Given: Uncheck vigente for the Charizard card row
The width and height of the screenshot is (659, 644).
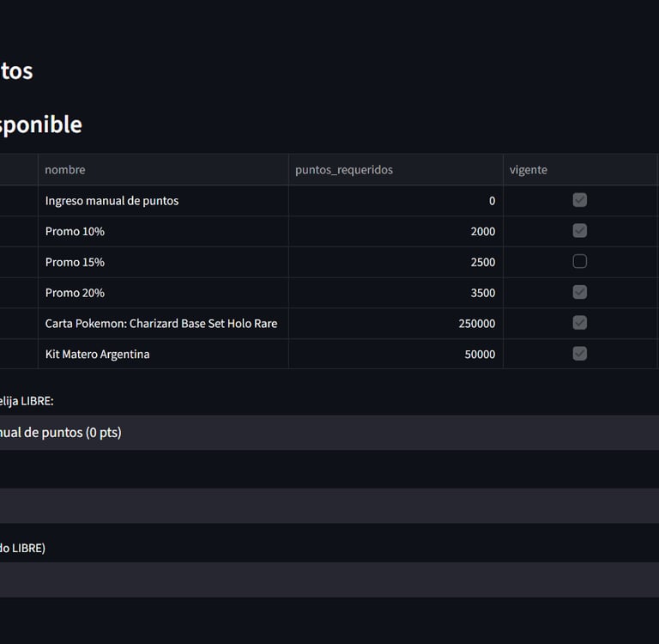Looking at the screenshot, I should (580, 323).
